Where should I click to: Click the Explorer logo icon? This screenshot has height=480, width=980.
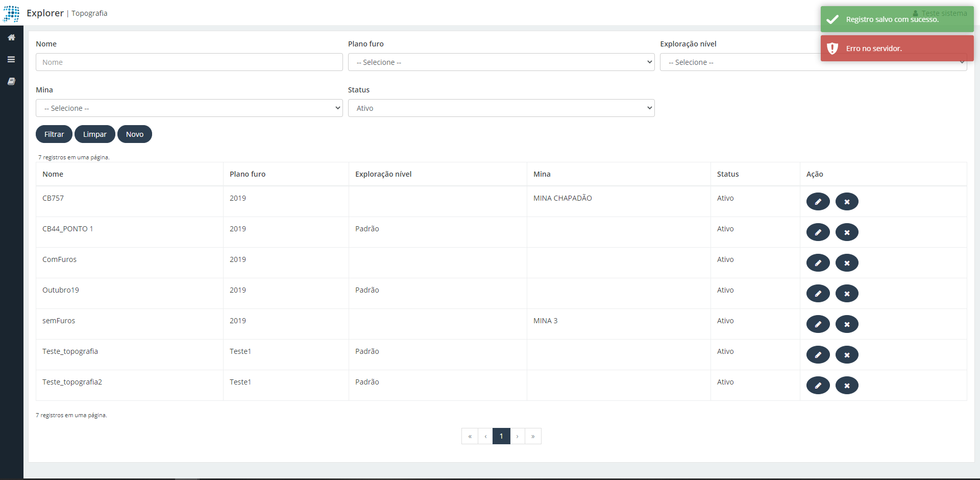point(11,13)
